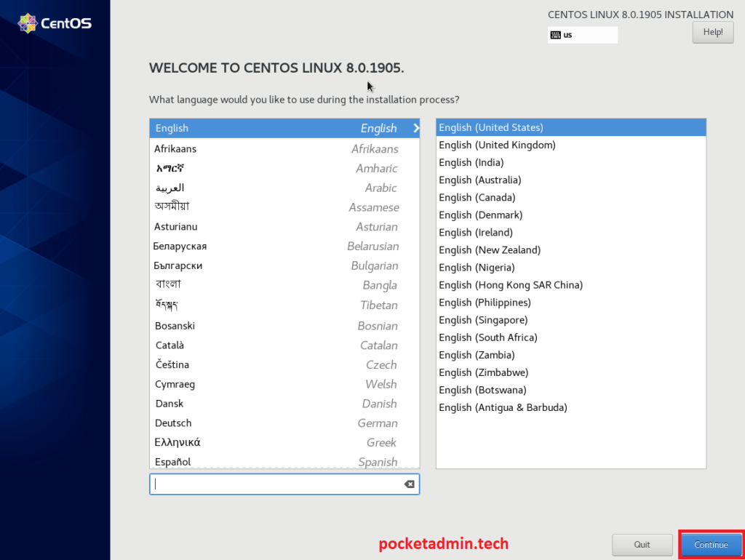Clear the language search field with backspace icon

409,484
